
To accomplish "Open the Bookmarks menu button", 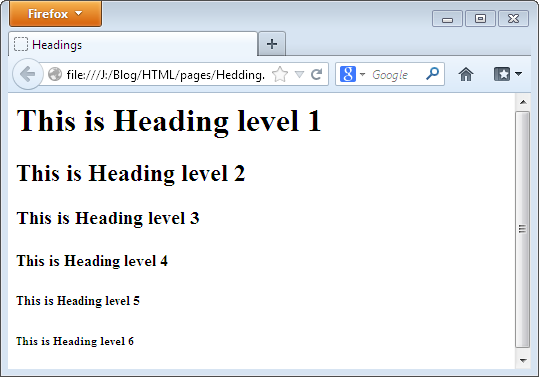I will [x=502, y=74].
